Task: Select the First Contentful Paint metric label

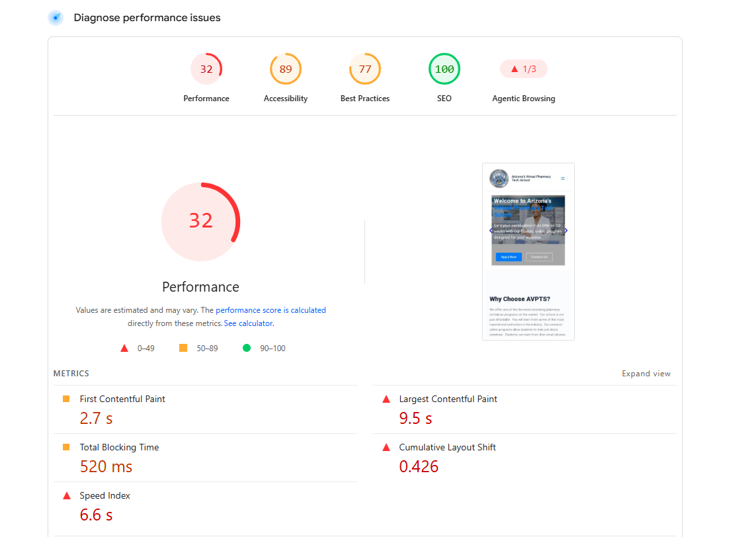Action: point(122,399)
